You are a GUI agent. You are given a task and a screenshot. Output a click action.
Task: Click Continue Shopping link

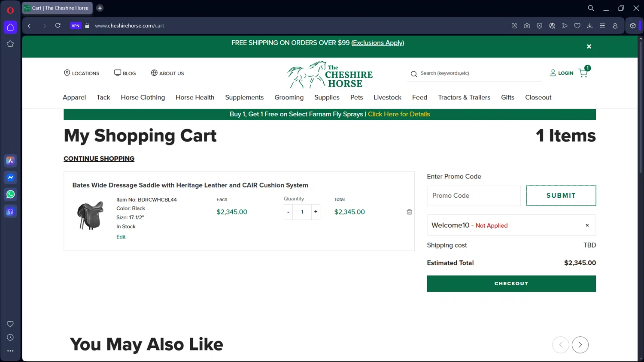coord(99,159)
